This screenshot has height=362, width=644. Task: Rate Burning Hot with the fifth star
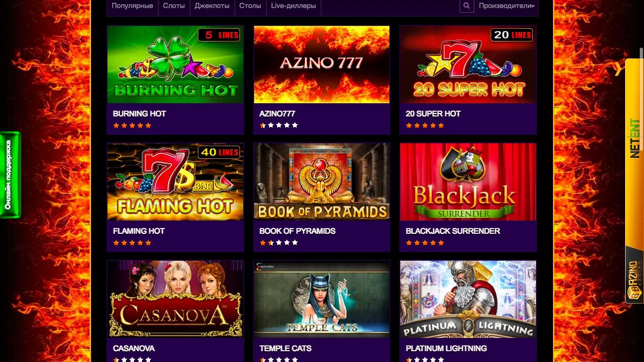[148, 125]
